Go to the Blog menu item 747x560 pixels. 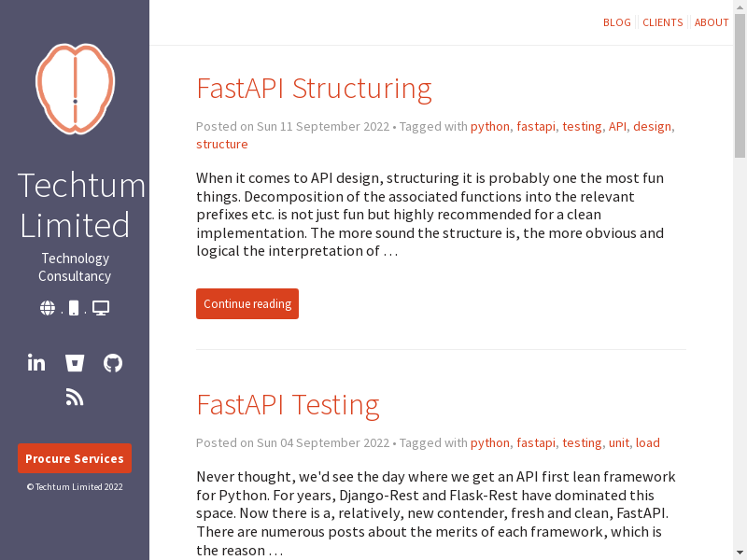pyautogui.click(x=617, y=22)
